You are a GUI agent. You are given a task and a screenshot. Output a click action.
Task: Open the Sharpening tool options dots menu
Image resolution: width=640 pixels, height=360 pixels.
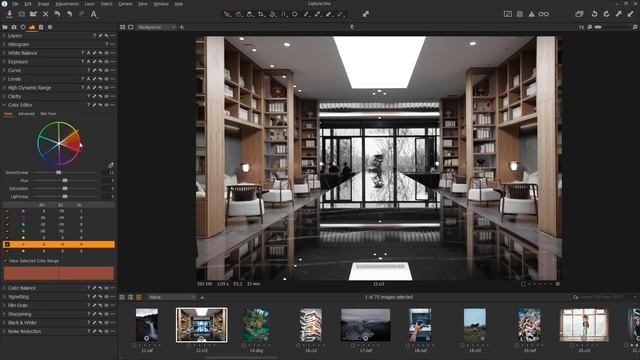(112, 314)
